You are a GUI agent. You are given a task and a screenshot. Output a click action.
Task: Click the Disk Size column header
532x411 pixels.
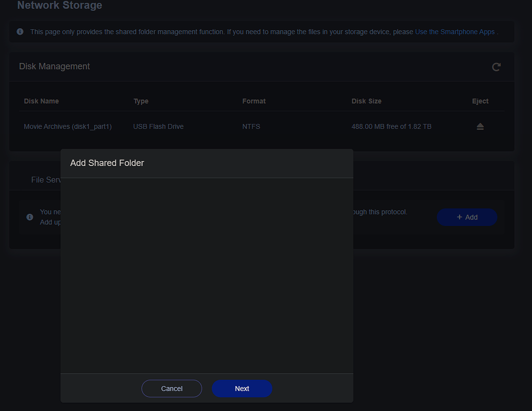[366, 101]
